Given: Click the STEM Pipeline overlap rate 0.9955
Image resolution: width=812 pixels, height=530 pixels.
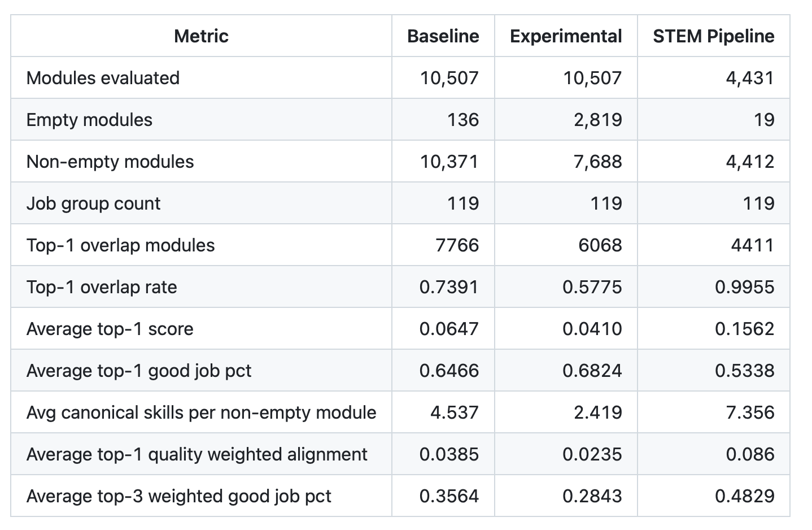Looking at the screenshot, I should point(744,287).
